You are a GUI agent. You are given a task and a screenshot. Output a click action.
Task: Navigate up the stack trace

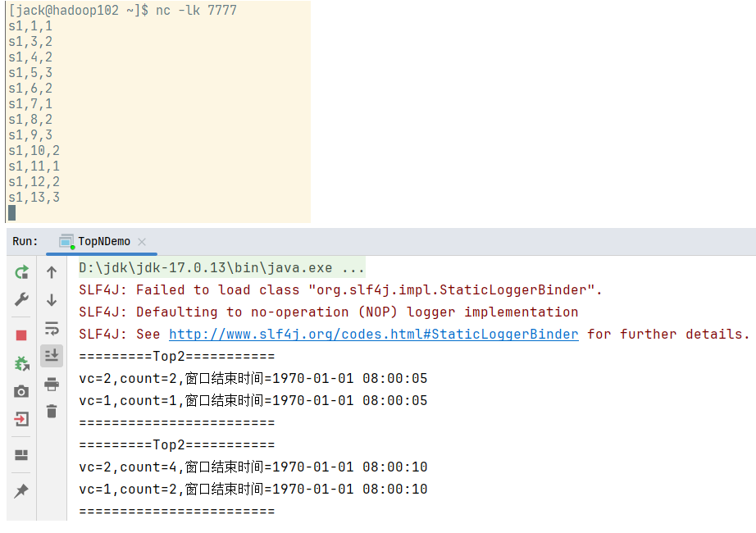pyautogui.click(x=52, y=272)
